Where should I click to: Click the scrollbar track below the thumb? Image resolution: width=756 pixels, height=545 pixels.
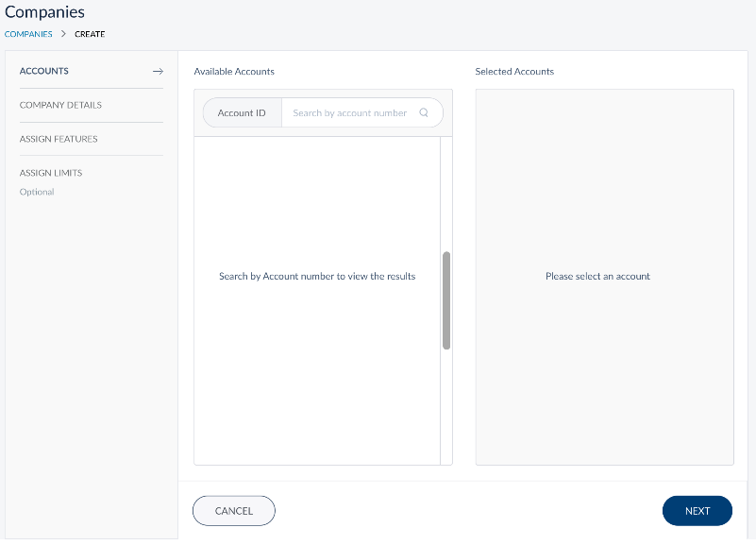pos(446,406)
